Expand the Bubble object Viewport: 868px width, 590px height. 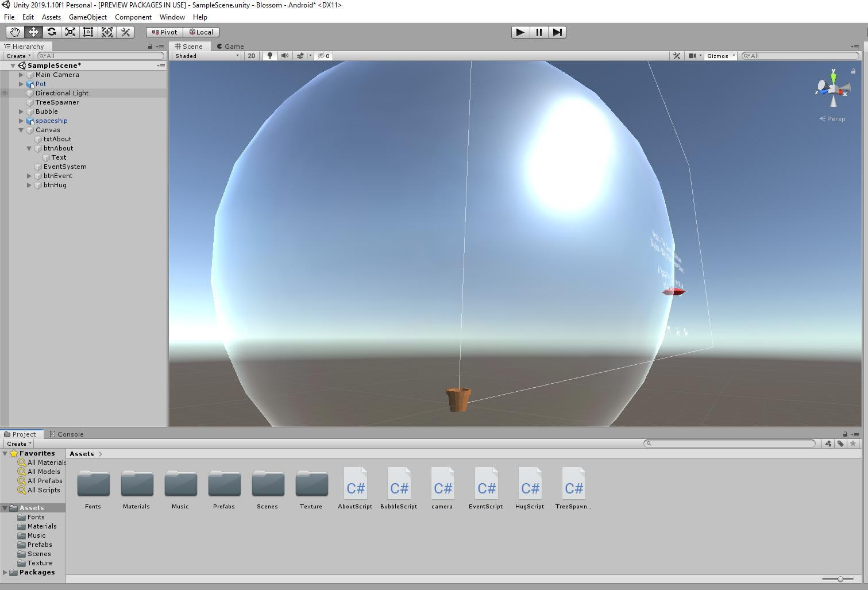[x=21, y=111]
